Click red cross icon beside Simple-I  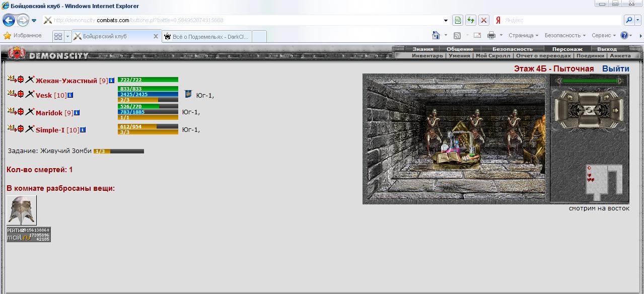click(x=21, y=128)
